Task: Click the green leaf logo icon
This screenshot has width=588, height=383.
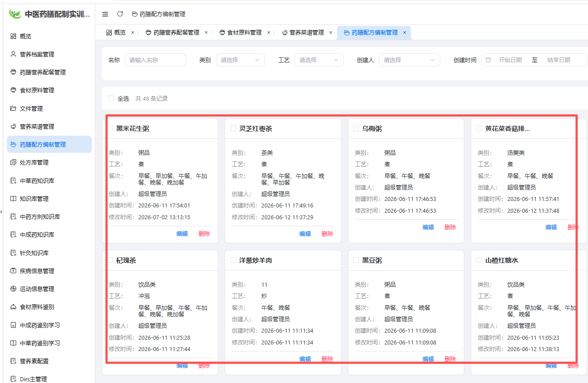Action: pyautogui.click(x=15, y=14)
